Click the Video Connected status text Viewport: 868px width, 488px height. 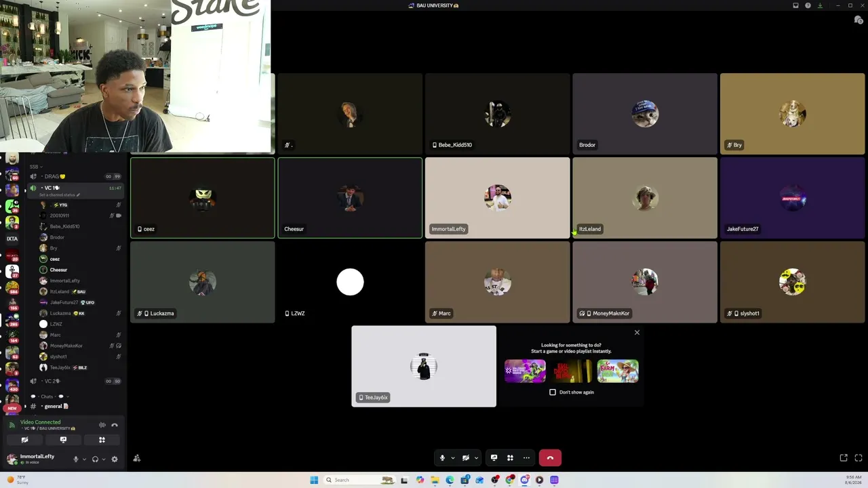(x=40, y=422)
